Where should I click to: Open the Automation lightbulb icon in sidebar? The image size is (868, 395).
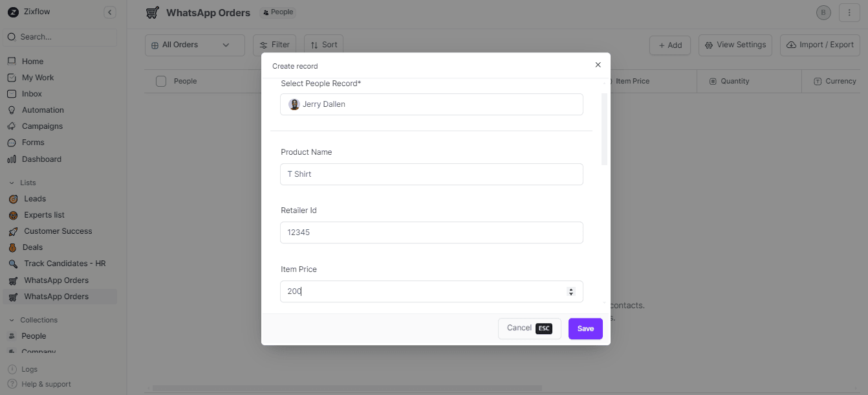tap(11, 110)
